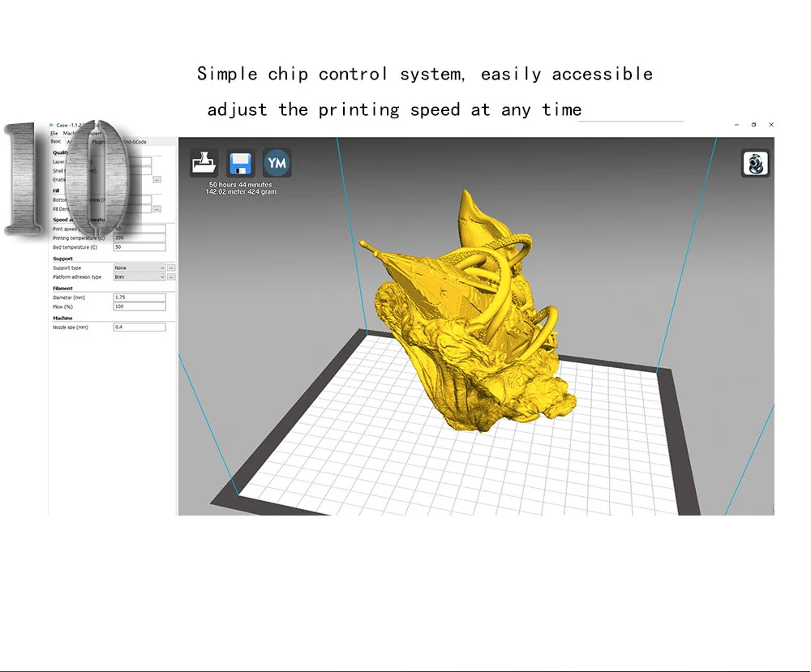Click the ellipsis button beside Support type
The image size is (811, 672).
171,268
